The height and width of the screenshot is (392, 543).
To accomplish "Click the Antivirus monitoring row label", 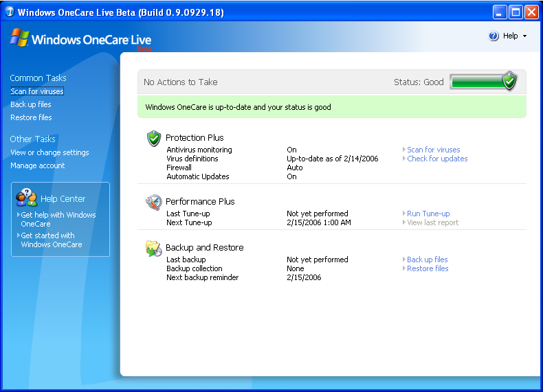I will (199, 150).
